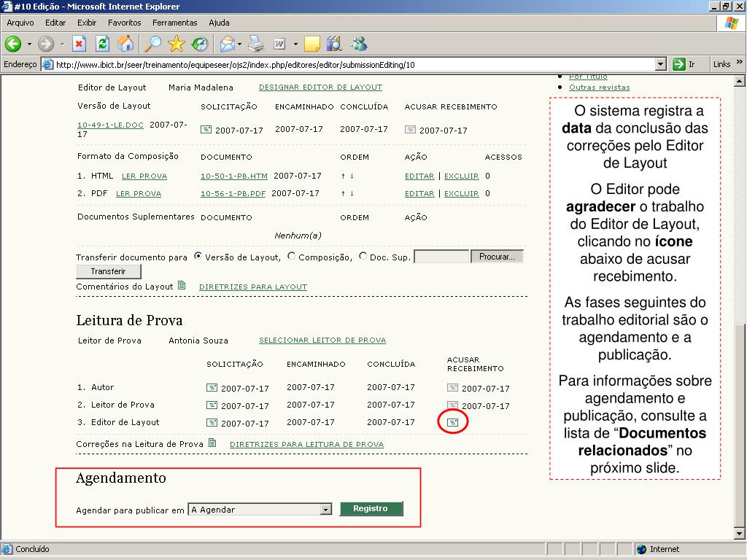Click the Stop loading toolbar icon
The height and width of the screenshot is (560, 747).
coord(79,44)
